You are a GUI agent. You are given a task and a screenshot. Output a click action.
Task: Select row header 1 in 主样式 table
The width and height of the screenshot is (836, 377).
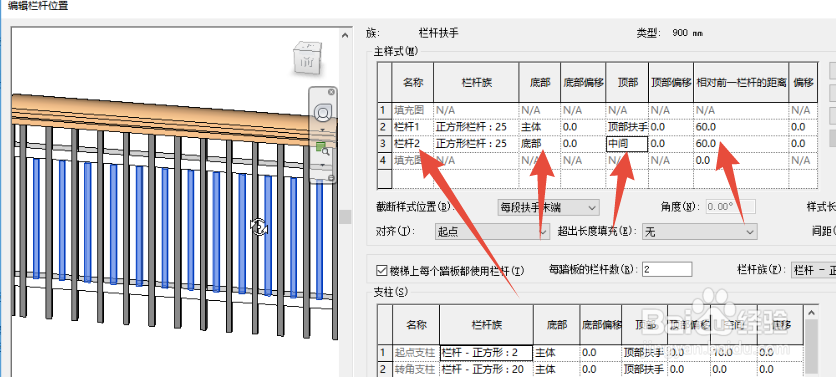384,111
